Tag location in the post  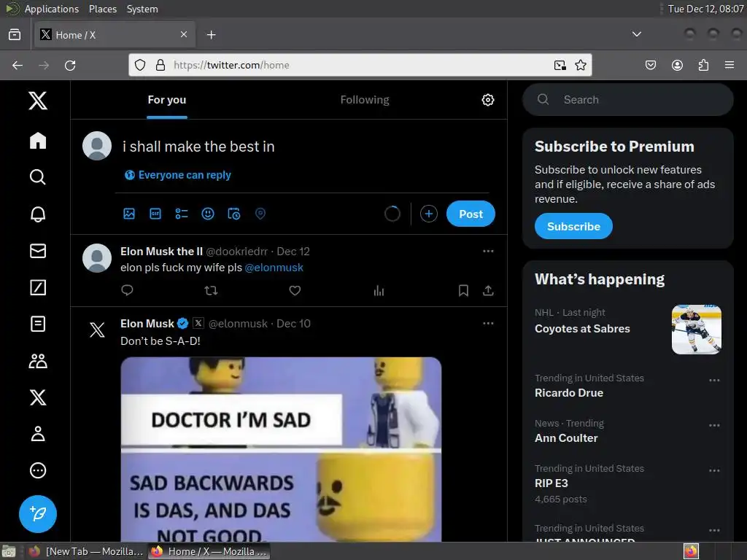coord(260,214)
